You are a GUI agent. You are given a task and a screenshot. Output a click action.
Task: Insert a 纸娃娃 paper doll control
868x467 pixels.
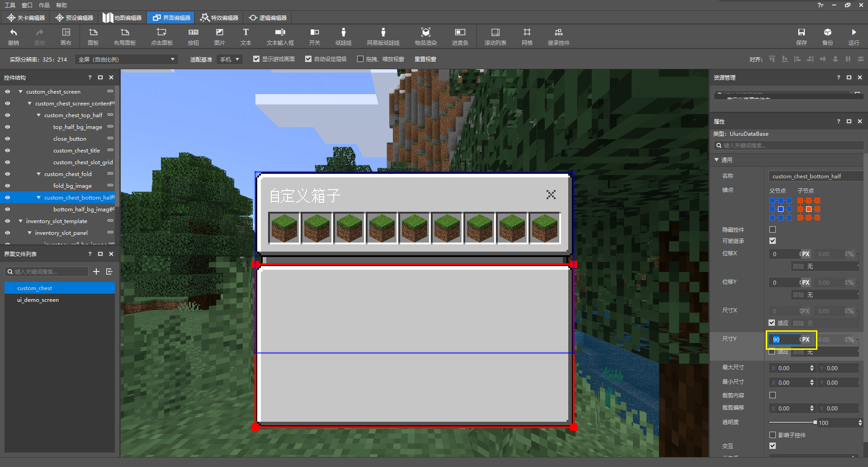(344, 37)
